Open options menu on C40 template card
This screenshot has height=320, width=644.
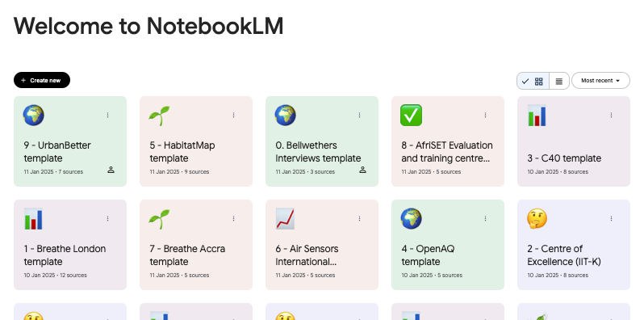click(611, 116)
